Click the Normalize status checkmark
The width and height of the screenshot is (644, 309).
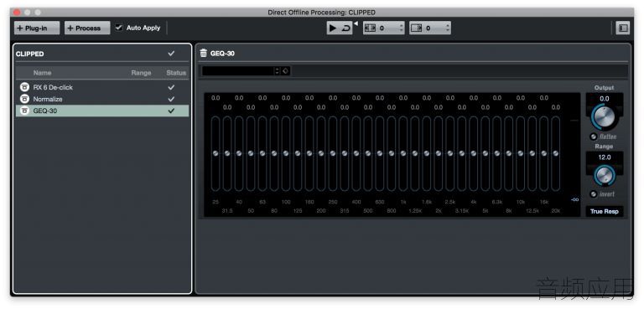(x=171, y=99)
